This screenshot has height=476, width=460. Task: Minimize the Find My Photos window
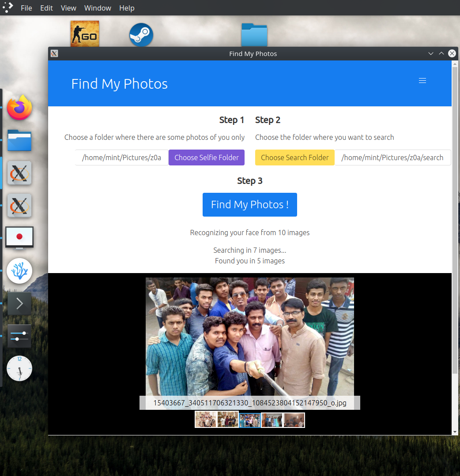(x=431, y=54)
